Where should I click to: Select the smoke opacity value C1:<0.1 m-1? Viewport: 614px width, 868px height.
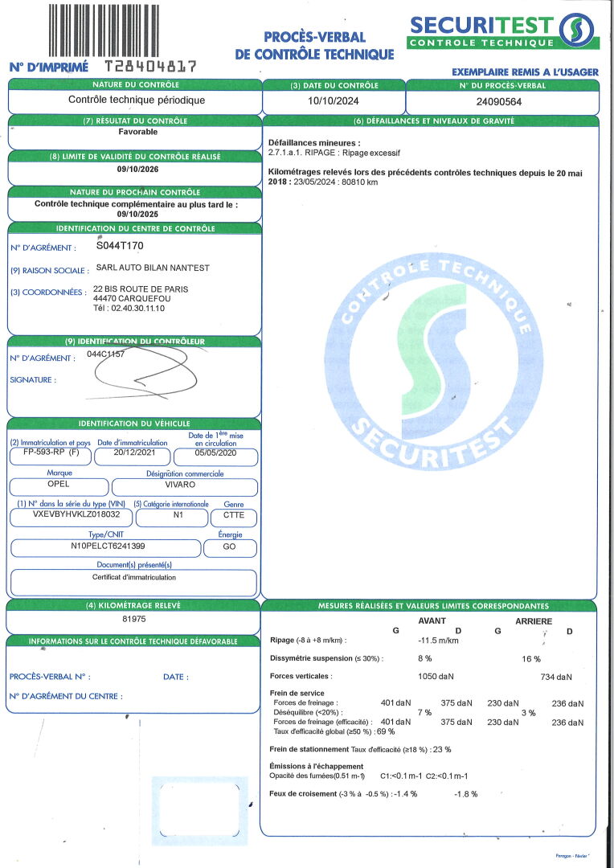coord(401,776)
